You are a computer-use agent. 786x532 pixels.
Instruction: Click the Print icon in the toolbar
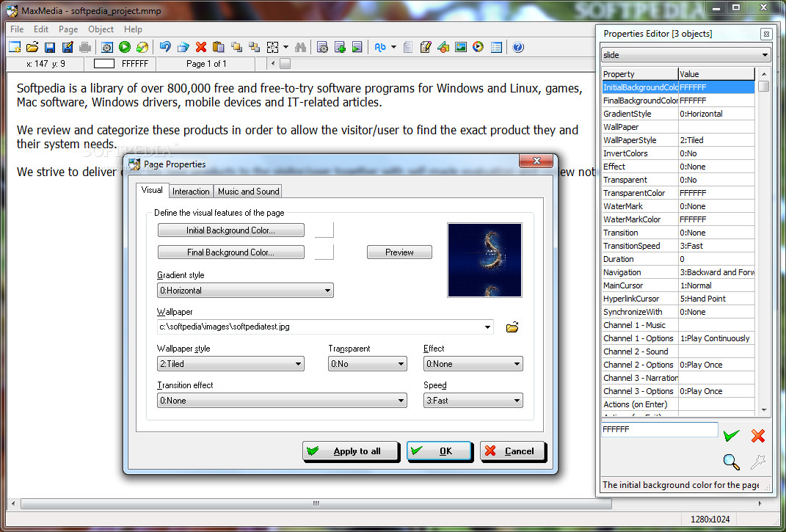tap(85, 47)
